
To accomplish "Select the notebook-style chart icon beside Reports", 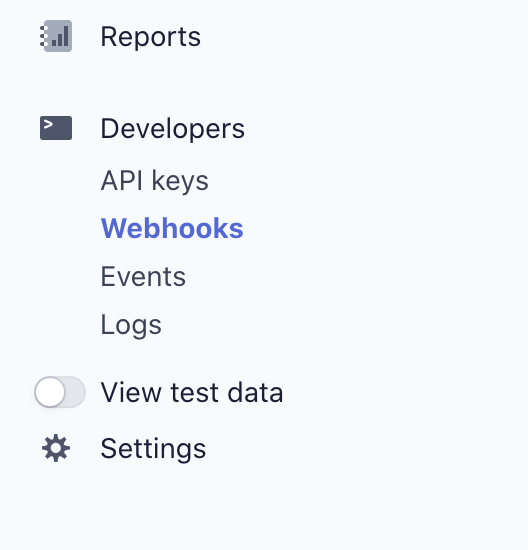I will (56, 36).
